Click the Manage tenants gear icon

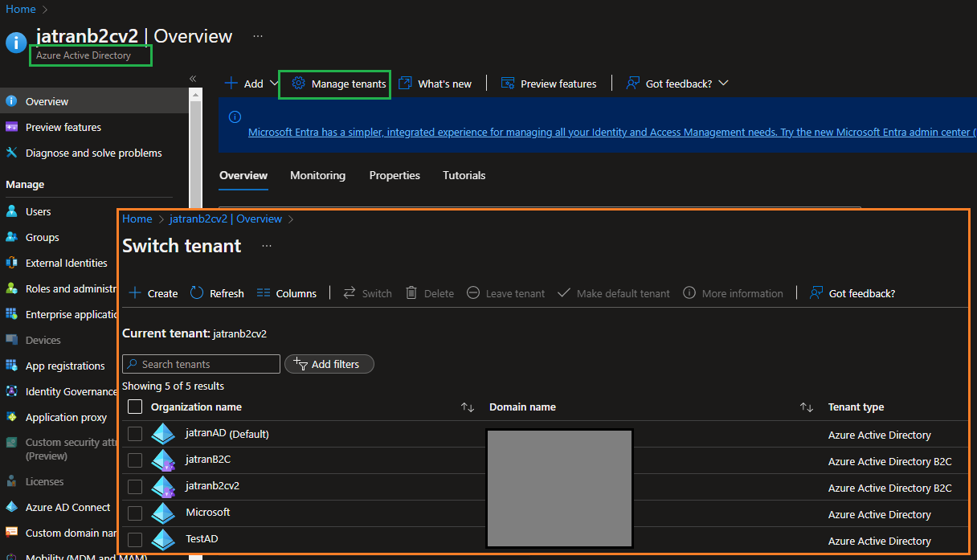click(298, 84)
